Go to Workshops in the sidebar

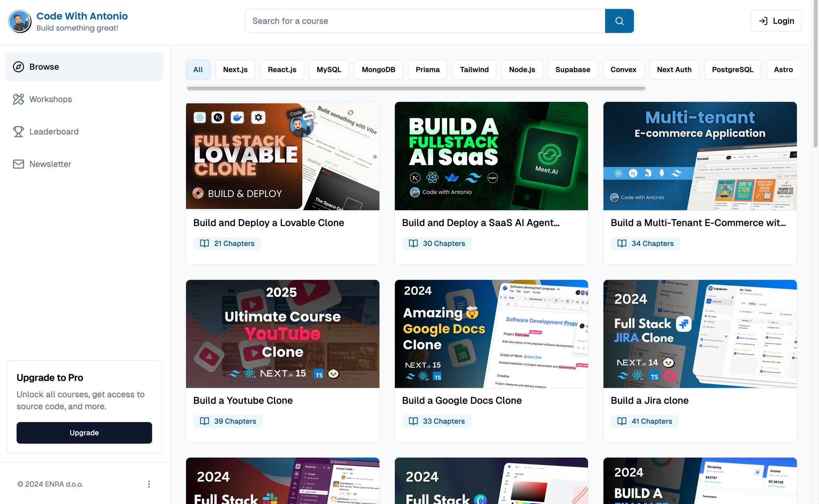click(x=84, y=99)
